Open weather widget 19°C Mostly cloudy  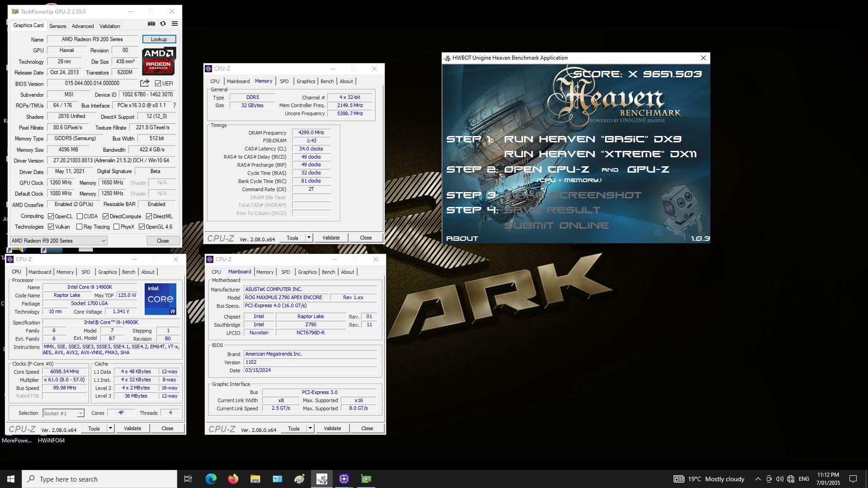tap(709, 479)
